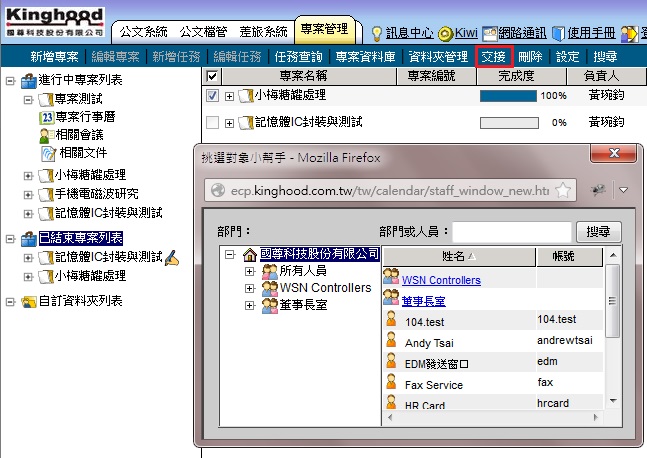Screen dimensions: 647x458
Task: Toggle the select-all checkbox in table header
Action: 212,76
